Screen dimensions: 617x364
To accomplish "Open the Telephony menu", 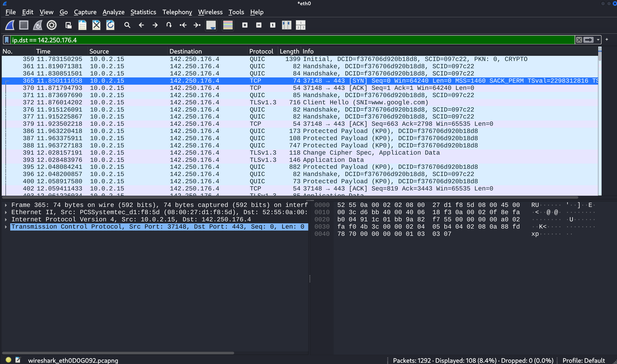I will coord(177,12).
